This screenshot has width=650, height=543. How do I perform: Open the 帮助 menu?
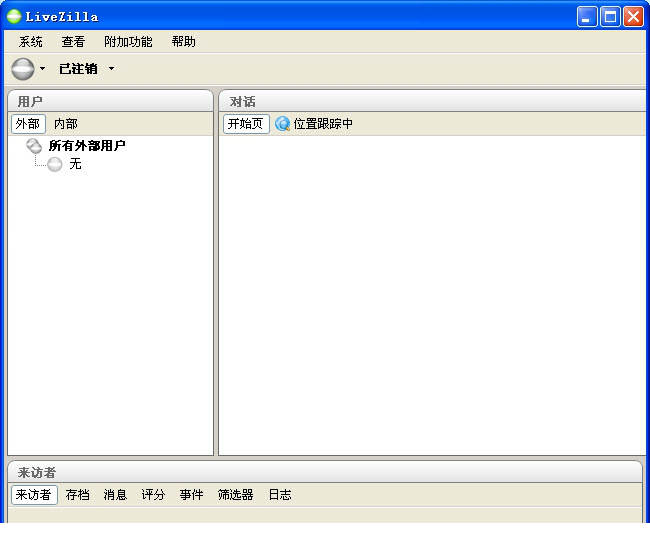click(184, 41)
